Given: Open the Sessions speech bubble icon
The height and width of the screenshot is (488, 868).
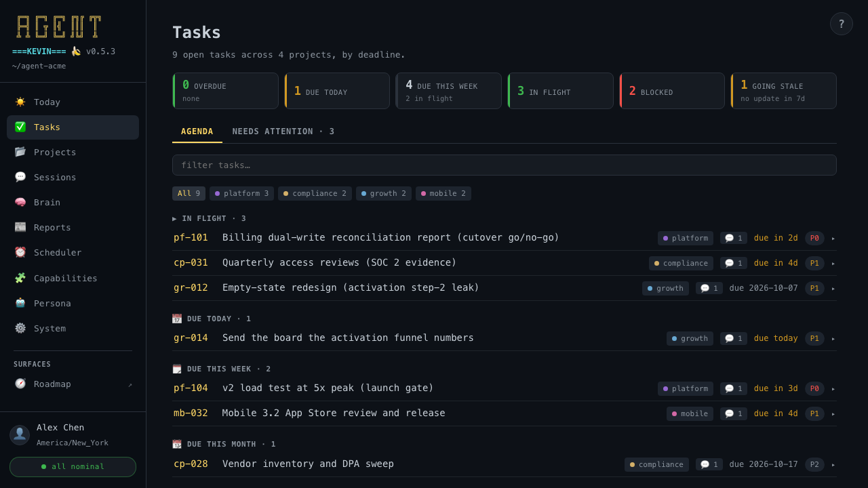Looking at the screenshot, I should coord(20,177).
